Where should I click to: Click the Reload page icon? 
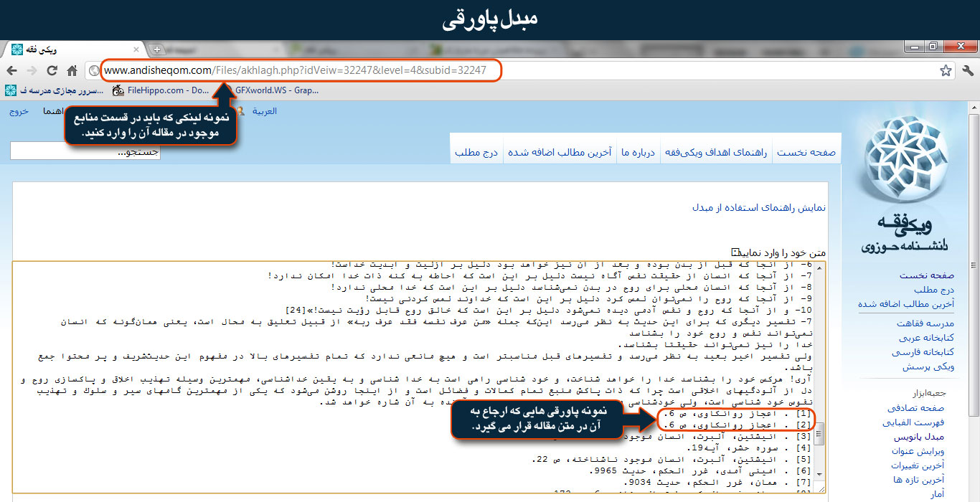pos(52,70)
